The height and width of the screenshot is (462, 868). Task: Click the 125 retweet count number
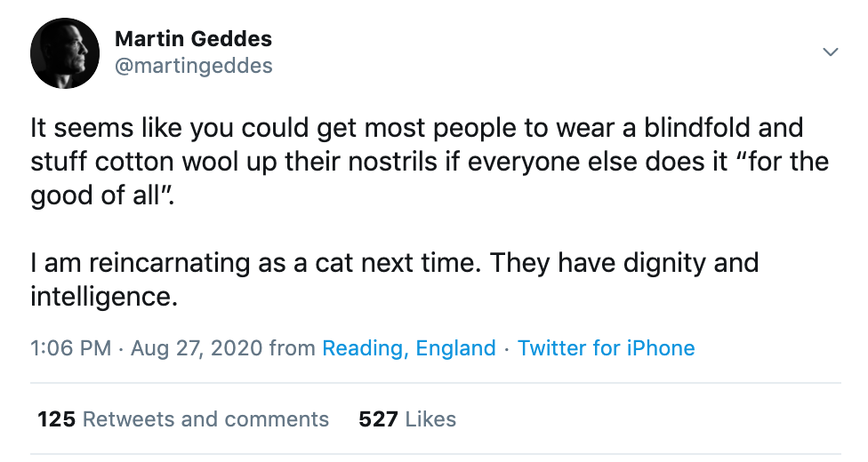(56, 419)
